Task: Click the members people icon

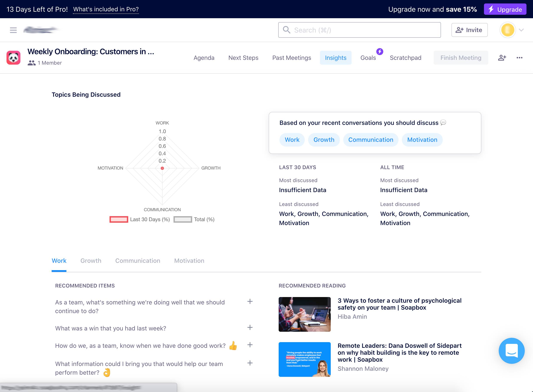Action: 32,63
